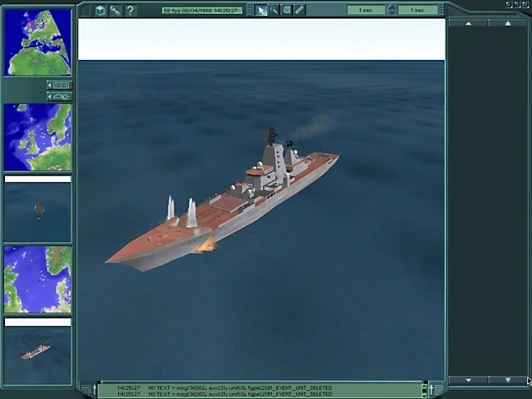Click the fps date and time display
Screen dimensions: 532x399
tap(202, 10)
